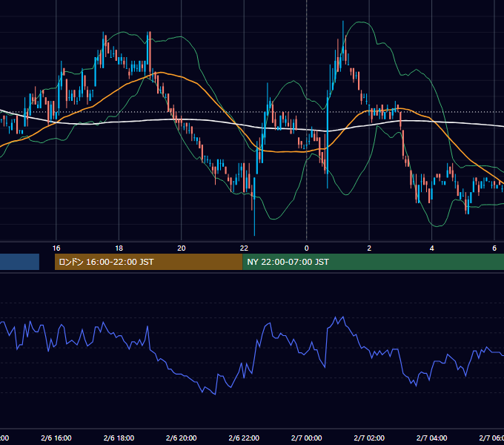Click the hour 20 axis label
The height and width of the screenshot is (445, 504).
coord(182,248)
